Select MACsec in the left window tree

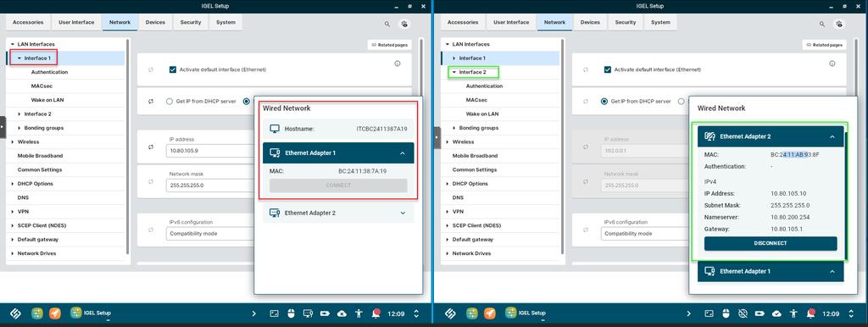42,86
